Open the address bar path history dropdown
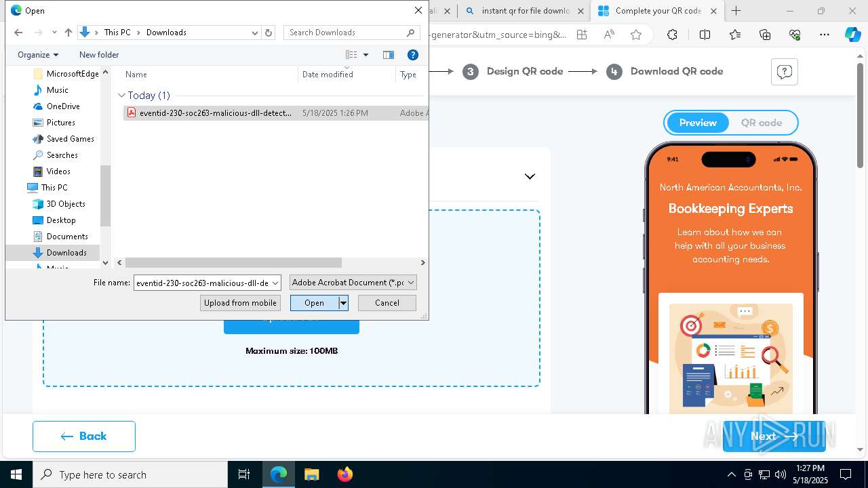The width and height of the screenshot is (868, 488). (255, 33)
